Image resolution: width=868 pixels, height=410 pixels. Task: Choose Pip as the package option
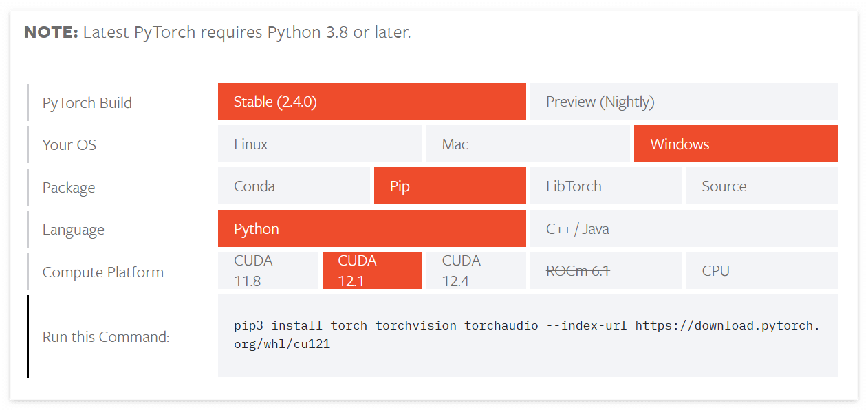[449, 186]
